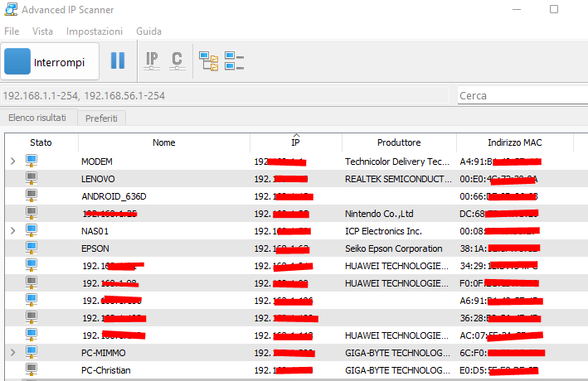588x381 pixels.
Task: Click the MODEM device status icon
Action: click(x=32, y=161)
